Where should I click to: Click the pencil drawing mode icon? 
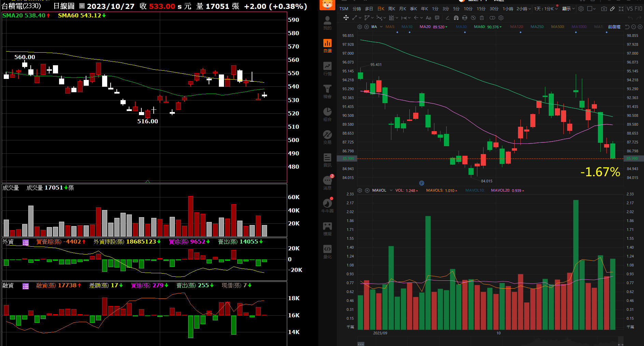[613, 9]
